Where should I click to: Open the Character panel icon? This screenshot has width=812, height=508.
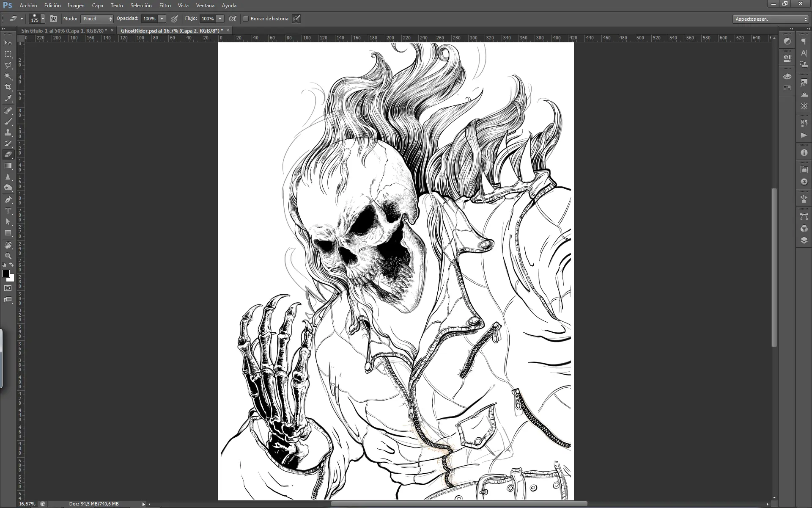(804, 53)
